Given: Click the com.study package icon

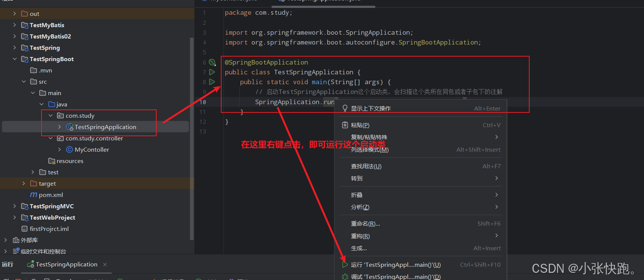Looking at the screenshot, I should 60,115.
